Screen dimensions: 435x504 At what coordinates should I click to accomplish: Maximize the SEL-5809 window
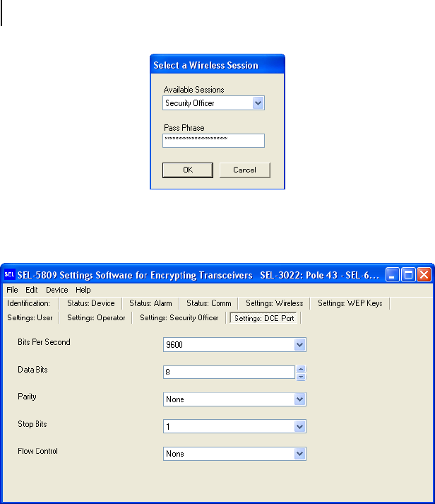pos(408,275)
